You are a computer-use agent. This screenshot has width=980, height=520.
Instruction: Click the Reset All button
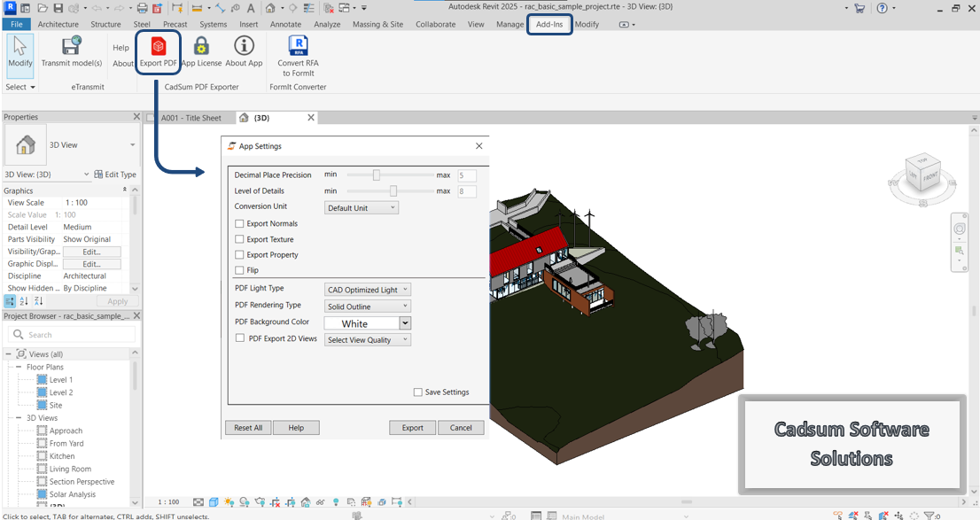(x=247, y=427)
